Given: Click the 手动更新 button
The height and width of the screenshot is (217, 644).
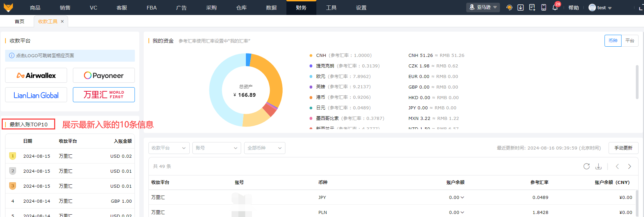Looking at the screenshot, I should 623,148.
